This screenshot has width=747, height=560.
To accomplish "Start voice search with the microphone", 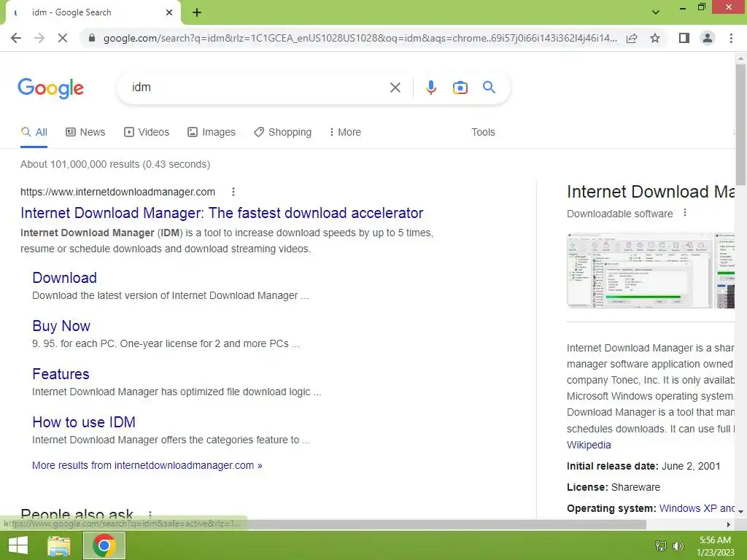I will click(x=431, y=87).
